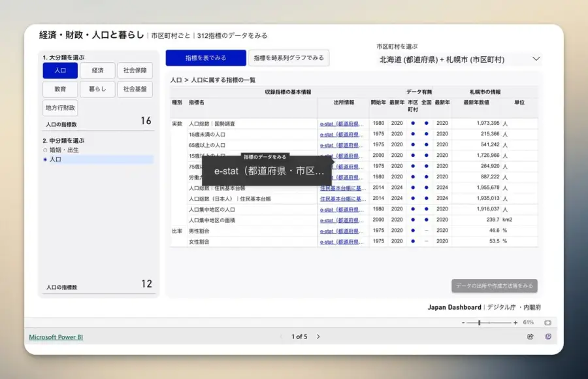Viewport: 588px width, 379px height.
Task: Select 人口集中地区の人口 indicator row
Action: tap(212, 210)
